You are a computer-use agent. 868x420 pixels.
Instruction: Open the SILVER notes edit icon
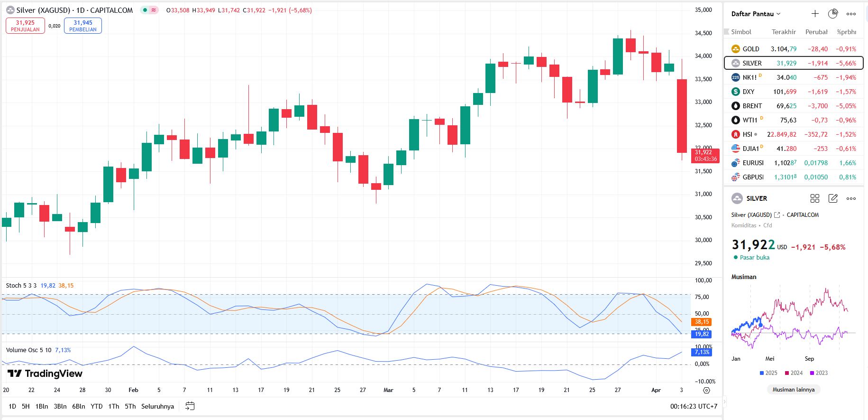pyautogui.click(x=833, y=198)
